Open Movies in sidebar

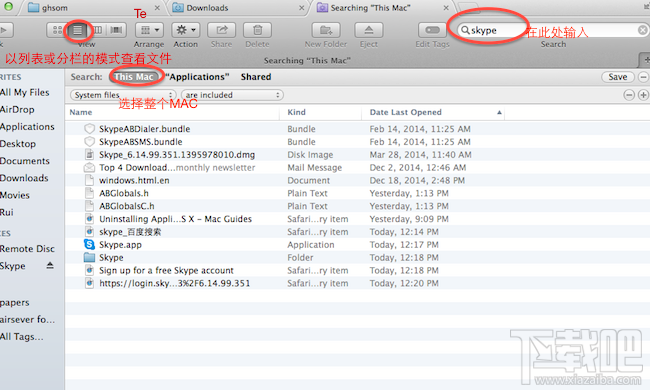pyautogui.click(x=15, y=195)
